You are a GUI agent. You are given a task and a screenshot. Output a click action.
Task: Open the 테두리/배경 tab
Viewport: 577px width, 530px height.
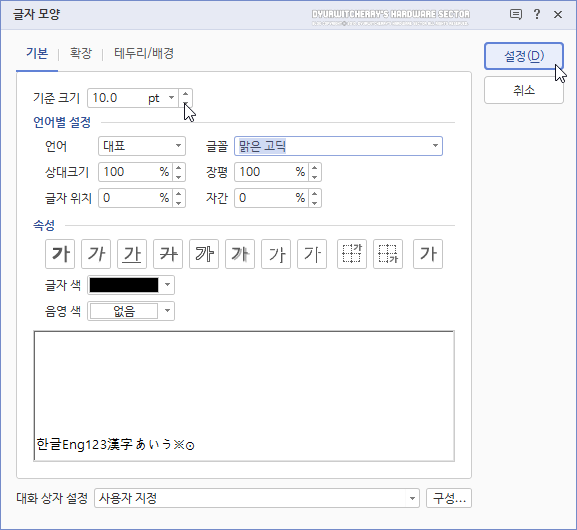(144, 54)
